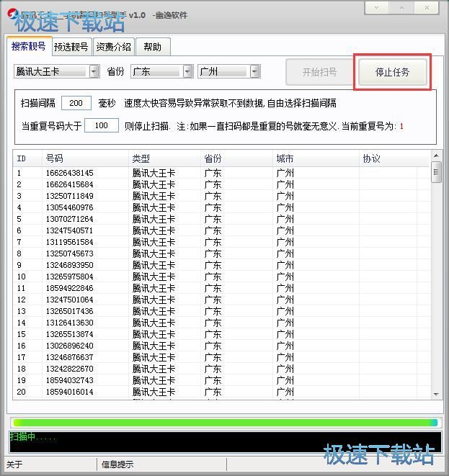
Task: Open the 帮助 tab
Action: coord(153,47)
